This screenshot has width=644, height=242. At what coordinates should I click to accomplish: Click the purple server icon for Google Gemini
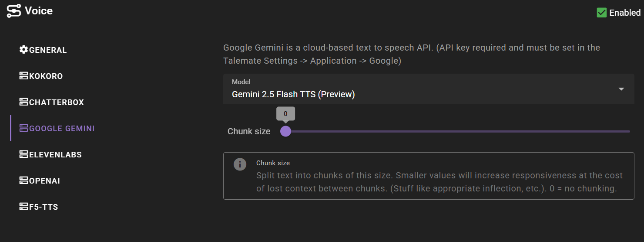click(23, 128)
